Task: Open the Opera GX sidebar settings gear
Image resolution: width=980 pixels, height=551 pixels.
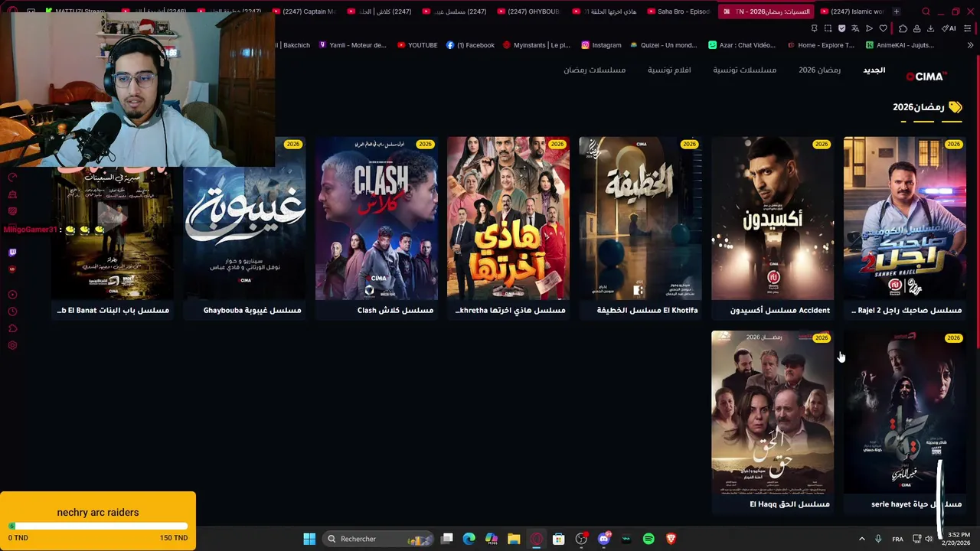Action: click(12, 345)
